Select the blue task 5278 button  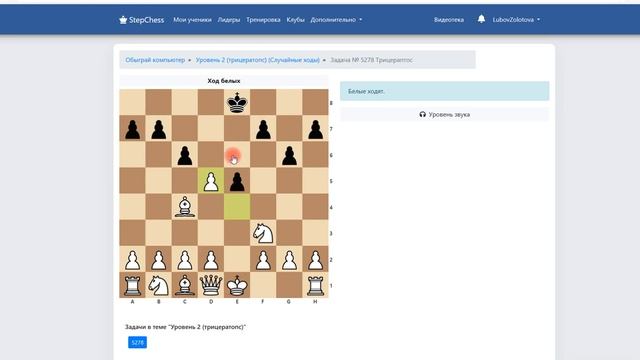coord(138,342)
